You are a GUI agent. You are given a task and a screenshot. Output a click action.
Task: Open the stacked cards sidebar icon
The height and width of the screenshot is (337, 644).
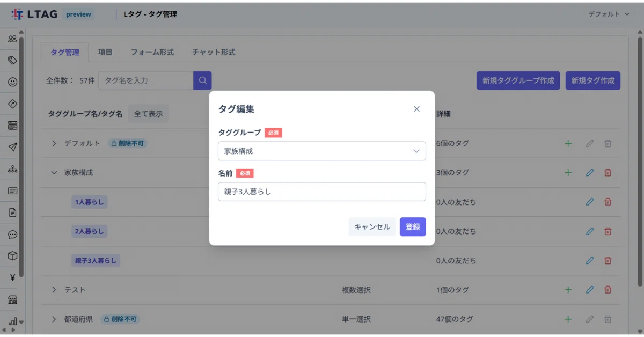[12, 126]
